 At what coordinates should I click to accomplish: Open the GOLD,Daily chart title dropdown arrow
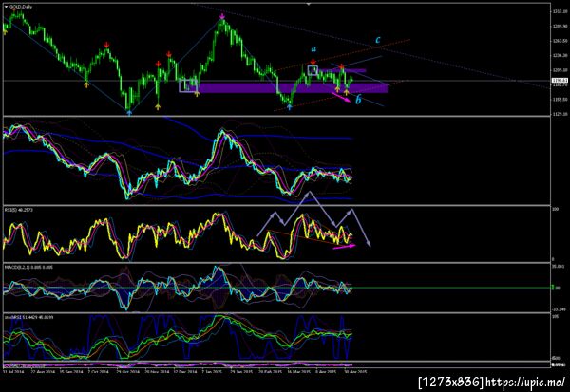tap(7, 7)
